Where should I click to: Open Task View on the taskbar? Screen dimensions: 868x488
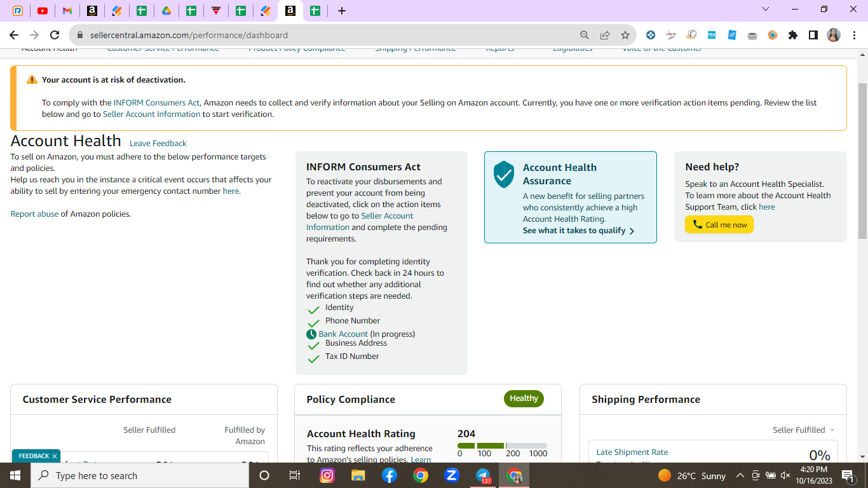pos(295,475)
